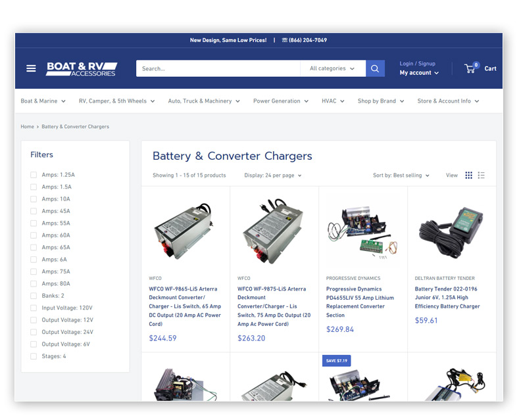Open the WFCO WF-9865-LiS Arterra product title
The width and height of the screenshot is (519, 420).
coord(185,306)
